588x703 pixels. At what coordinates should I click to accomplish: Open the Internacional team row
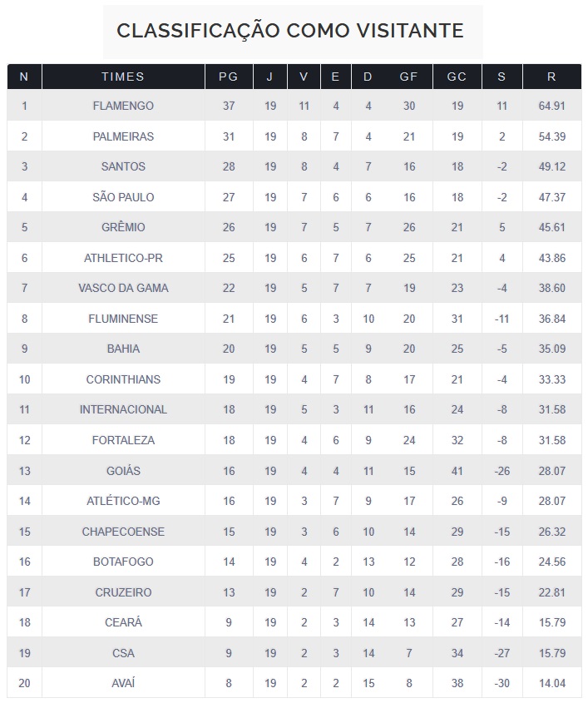tap(123, 409)
